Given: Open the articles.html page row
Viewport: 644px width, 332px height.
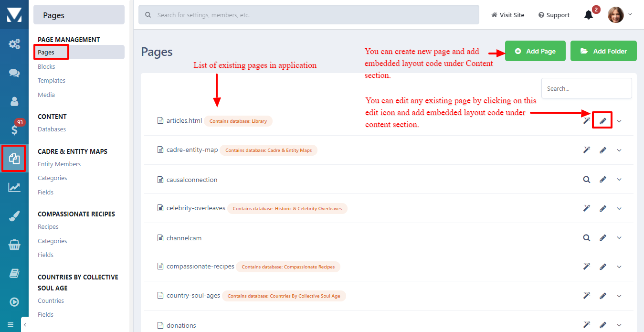Looking at the screenshot, I should point(389,121).
